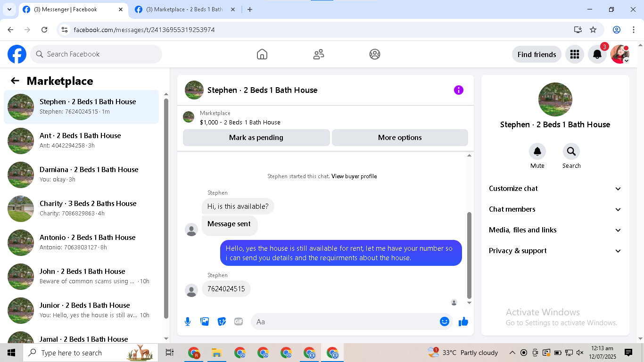This screenshot has width=644, height=362.
Task: Open the Windows notification center
Action: [x=628, y=353]
